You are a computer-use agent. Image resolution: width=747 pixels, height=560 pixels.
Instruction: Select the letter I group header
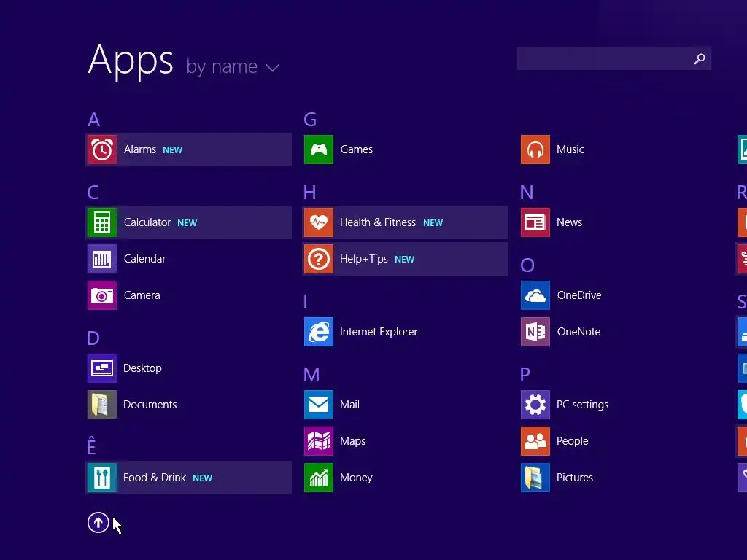(x=306, y=302)
